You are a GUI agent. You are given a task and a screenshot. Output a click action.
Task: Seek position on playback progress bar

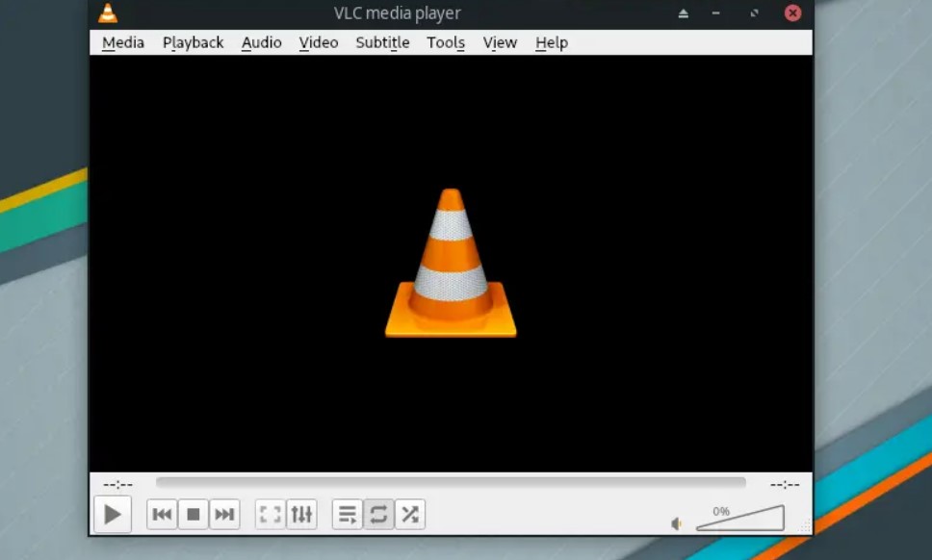point(451,483)
